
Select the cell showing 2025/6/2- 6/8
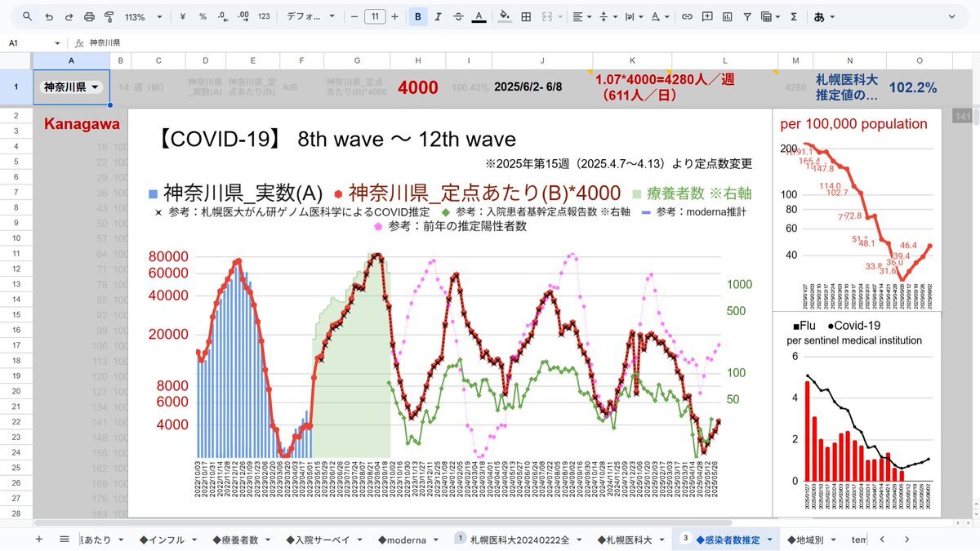click(x=542, y=87)
